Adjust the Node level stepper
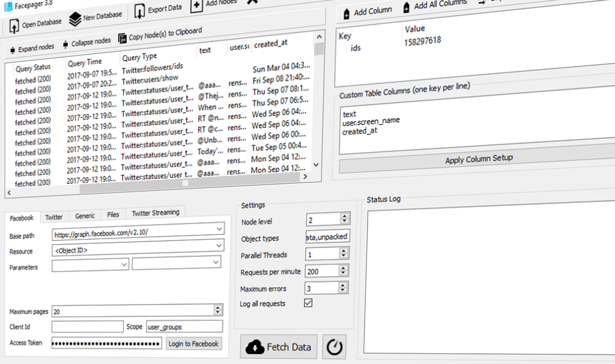This screenshot has width=615, height=364. [344, 218]
